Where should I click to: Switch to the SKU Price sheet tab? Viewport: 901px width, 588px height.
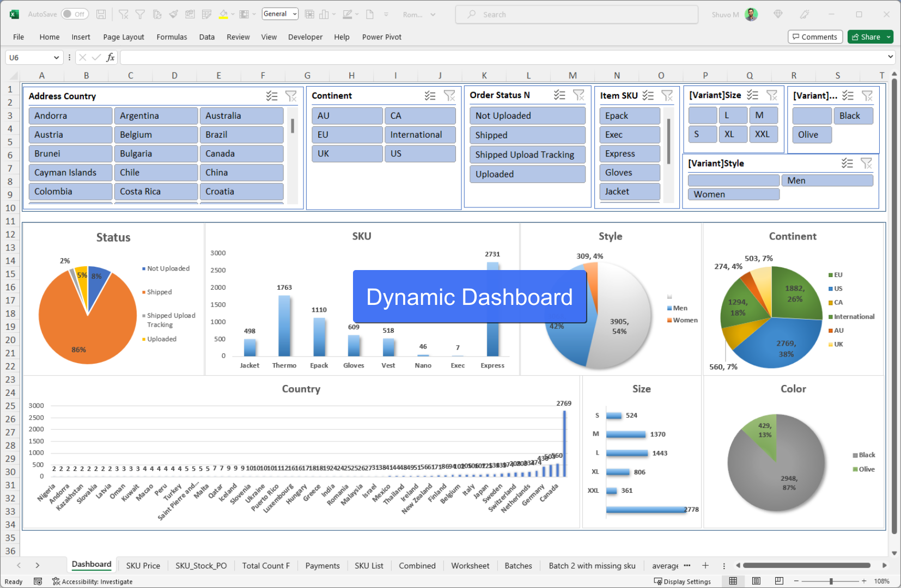coord(143,566)
